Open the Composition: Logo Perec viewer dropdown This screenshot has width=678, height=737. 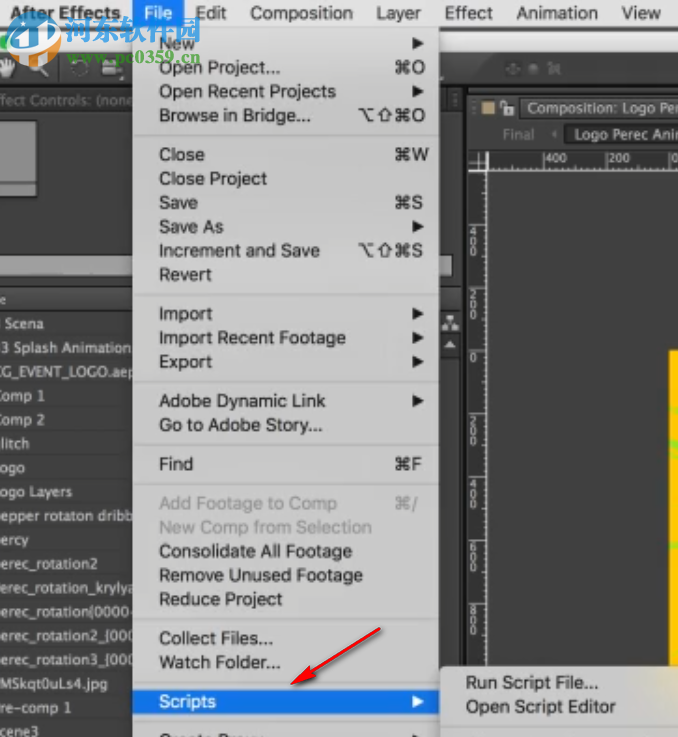[599, 108]
